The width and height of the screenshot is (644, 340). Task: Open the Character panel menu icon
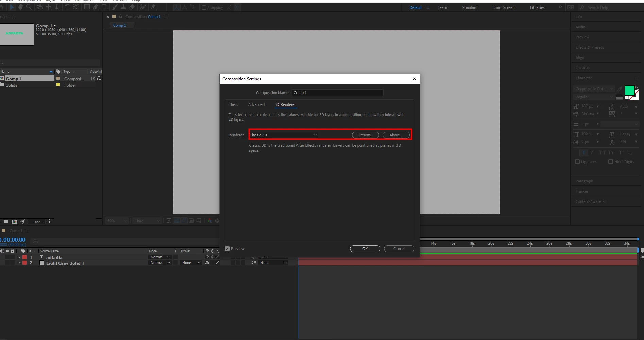(636, 78)
